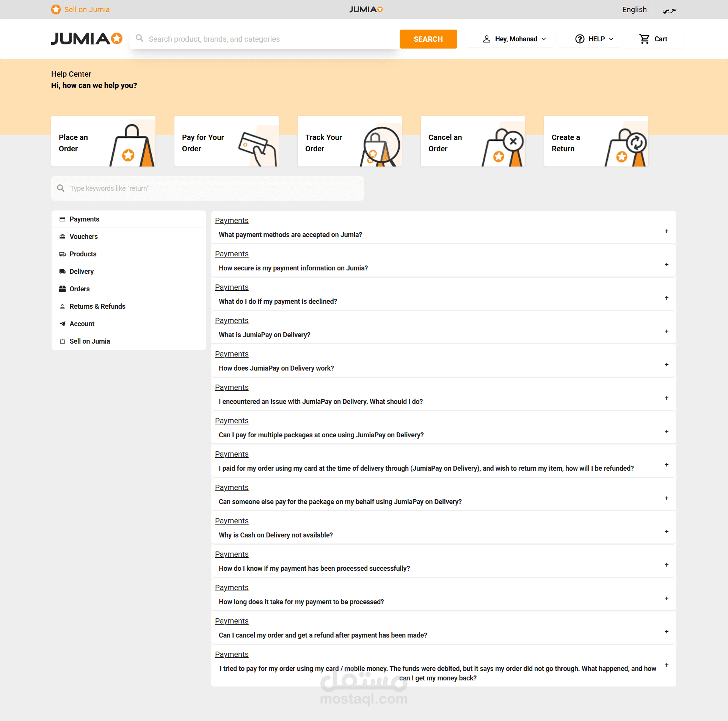Select Vouchers in the help sidebar
The image size is (728, 721).
83,237
